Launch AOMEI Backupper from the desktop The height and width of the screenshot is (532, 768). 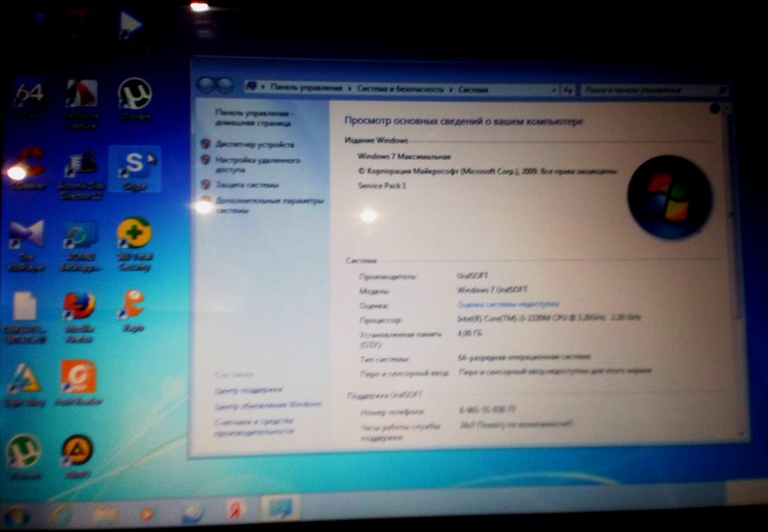click(81, 245)
